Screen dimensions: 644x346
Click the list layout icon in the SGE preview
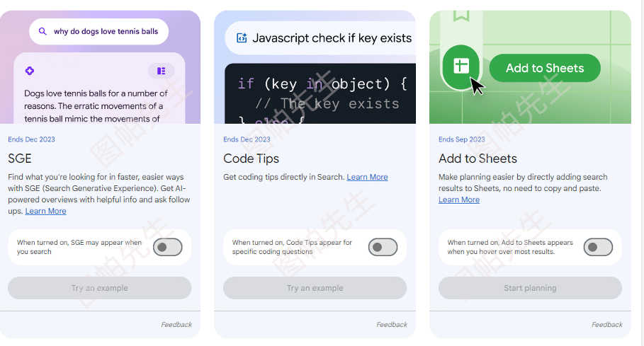pos(161,71)
